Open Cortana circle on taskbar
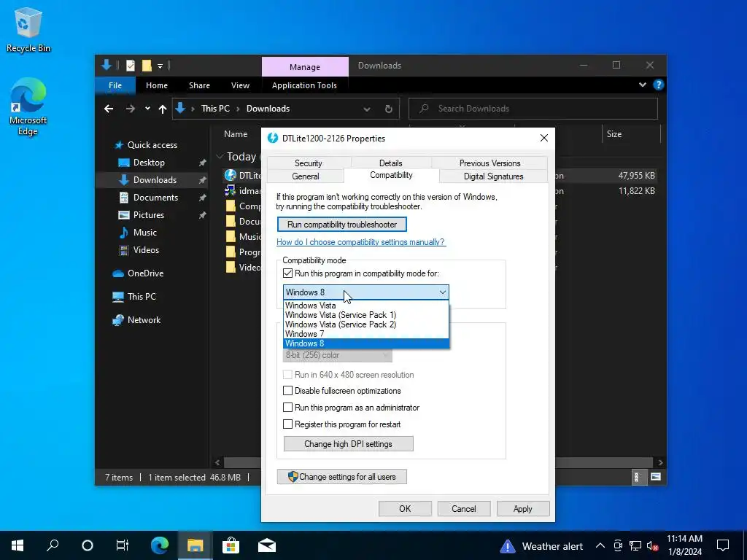The width and height of the screenshot is (747, 560). (x=88, y=545)
